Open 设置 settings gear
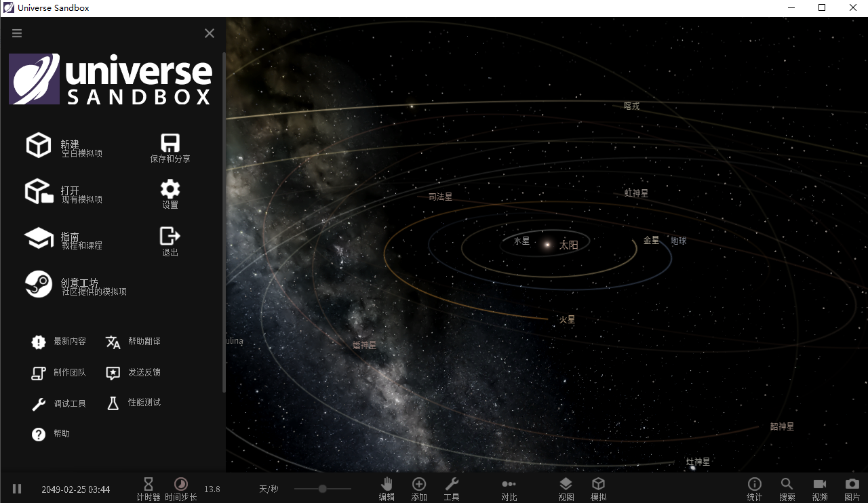Image resolution: width=868 pixels, height=503 pixels. [x=170, y=189]
